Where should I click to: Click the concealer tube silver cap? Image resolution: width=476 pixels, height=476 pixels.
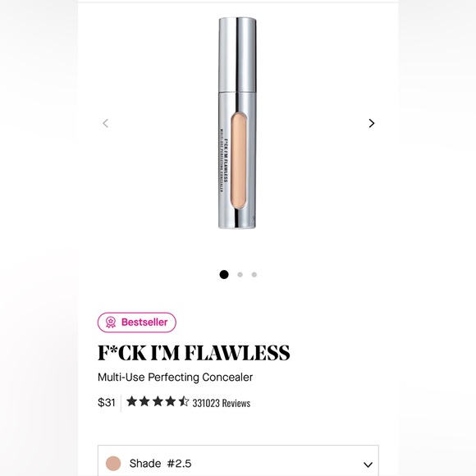coord(237,55)
